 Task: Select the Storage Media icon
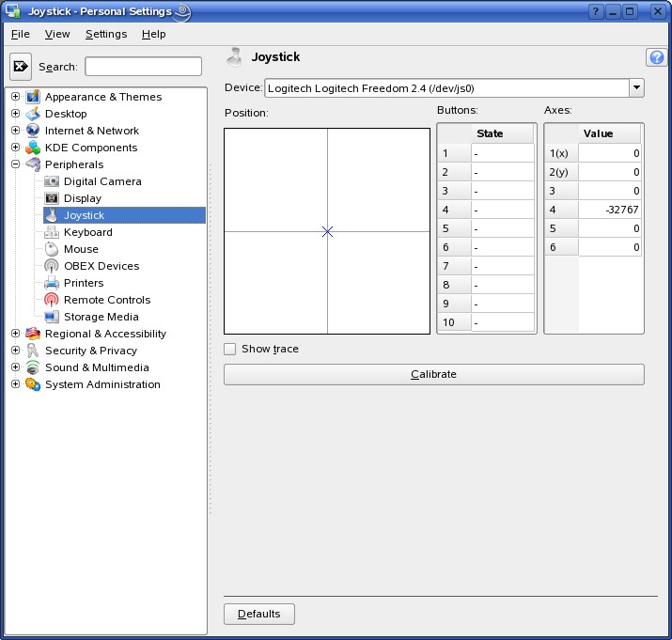[x=52, y=317]
